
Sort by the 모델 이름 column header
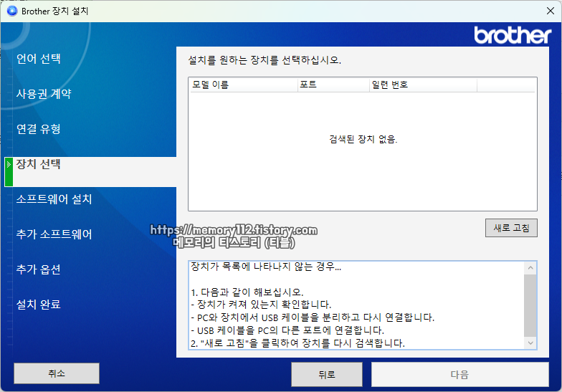click(244, 85)
